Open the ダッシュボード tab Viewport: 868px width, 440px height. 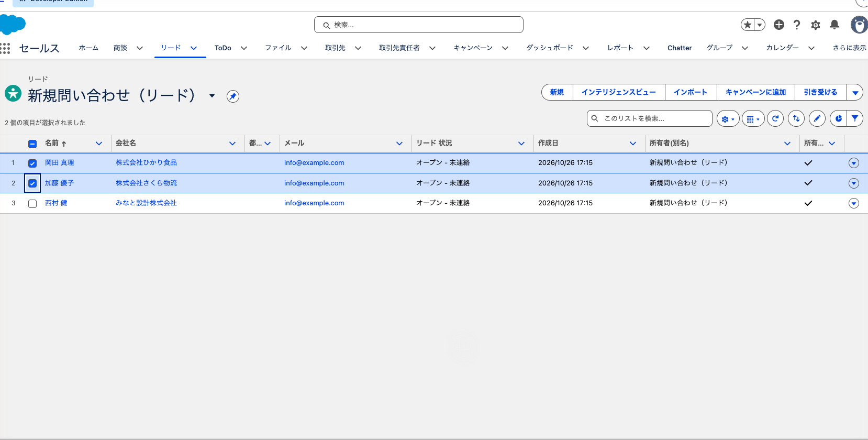pyautogui.click(x=550, y=48)
